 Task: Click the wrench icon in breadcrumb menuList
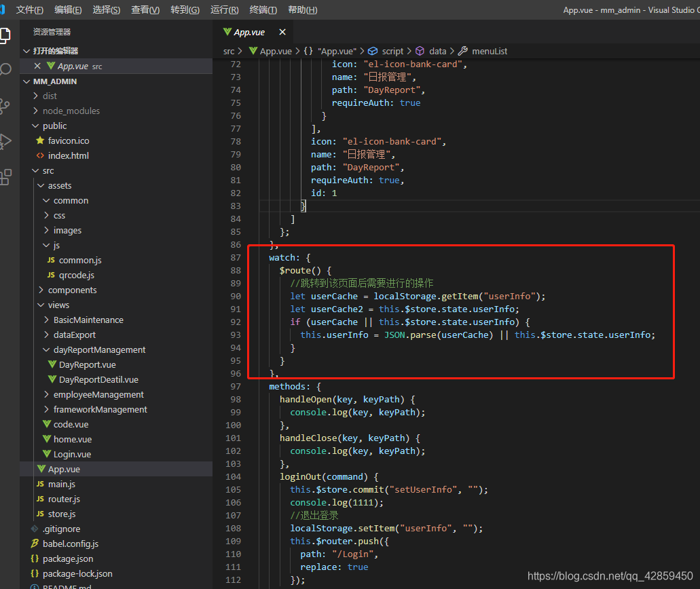tap(463, 51)
